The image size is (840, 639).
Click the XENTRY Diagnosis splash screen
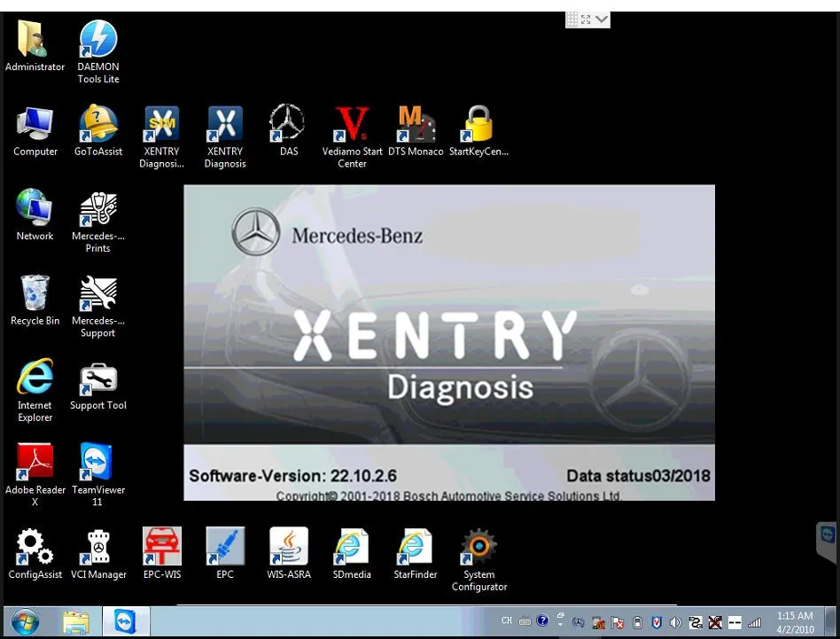449,343
